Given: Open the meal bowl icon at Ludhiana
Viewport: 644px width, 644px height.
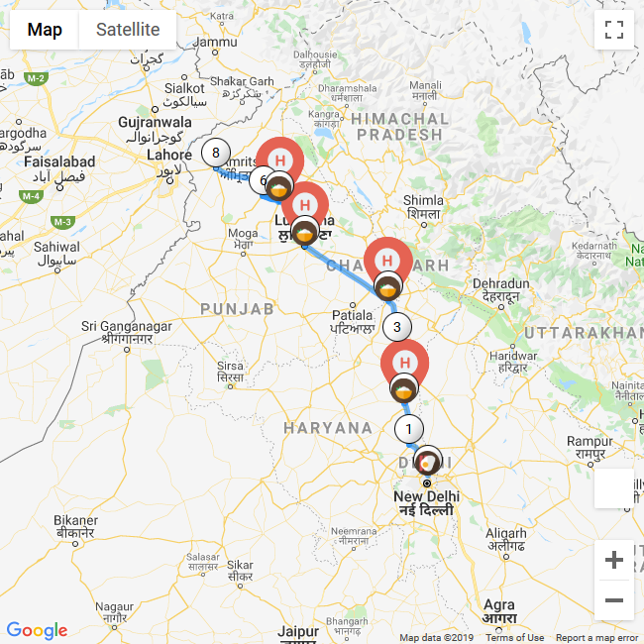Looking at the screenshot, I should [304, 233].
